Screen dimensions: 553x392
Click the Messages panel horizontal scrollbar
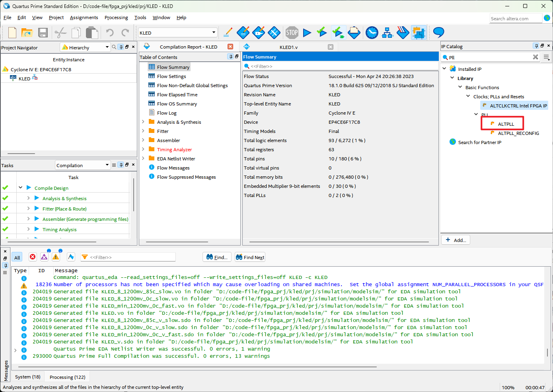pos(198,367)
